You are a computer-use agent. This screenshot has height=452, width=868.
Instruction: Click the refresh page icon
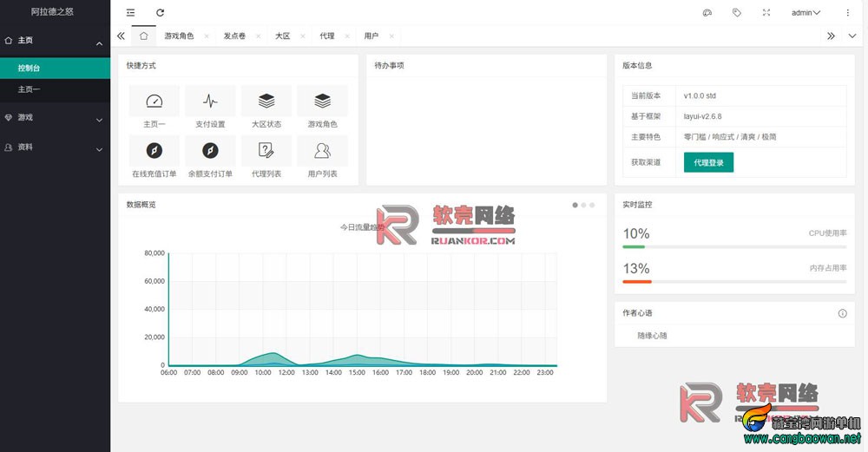coord(160,13)
